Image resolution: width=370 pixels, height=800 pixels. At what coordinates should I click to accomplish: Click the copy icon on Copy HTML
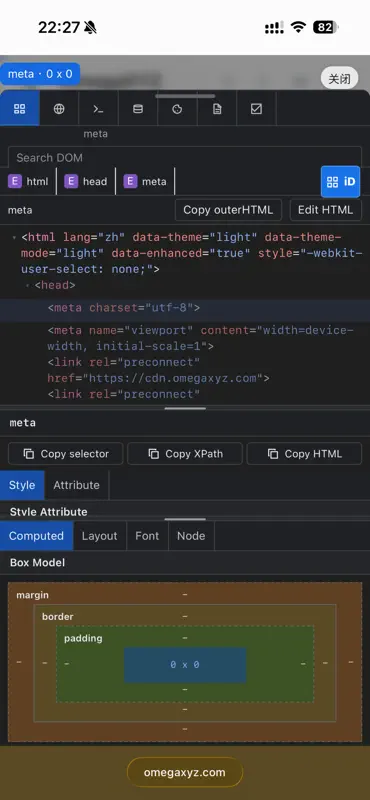(x=273, y=454)
